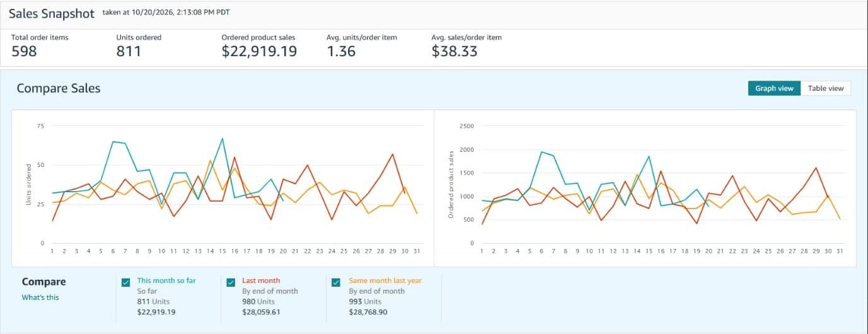Screen dimensions: 868x334
Task: Uncheck the 'This month so far' checkbox
Action: pos(126,282)
